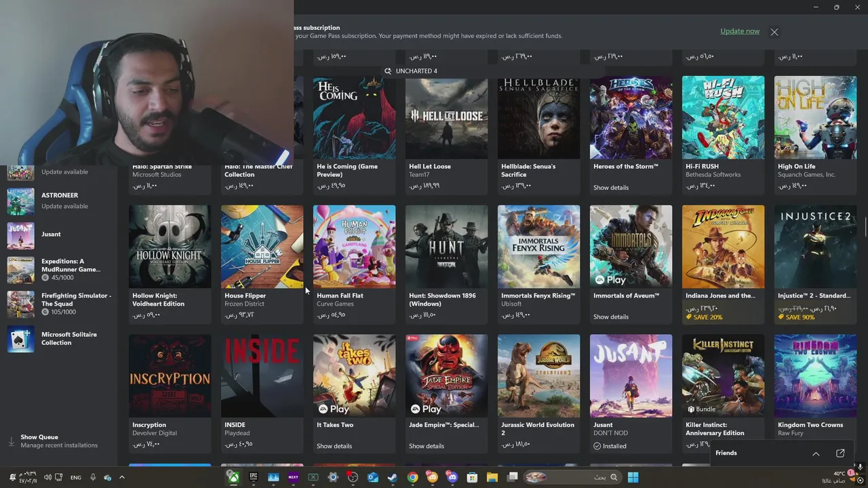The image size is (868, 488).
Task: Click the volume speaker icon in the tray
Action: (47, 477)
